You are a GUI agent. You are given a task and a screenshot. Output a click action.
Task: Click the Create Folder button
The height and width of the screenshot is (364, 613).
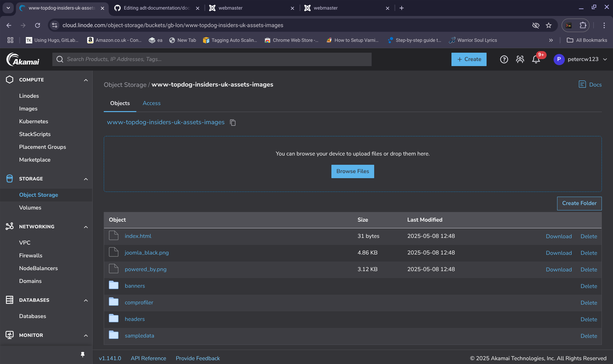point(579,203)
